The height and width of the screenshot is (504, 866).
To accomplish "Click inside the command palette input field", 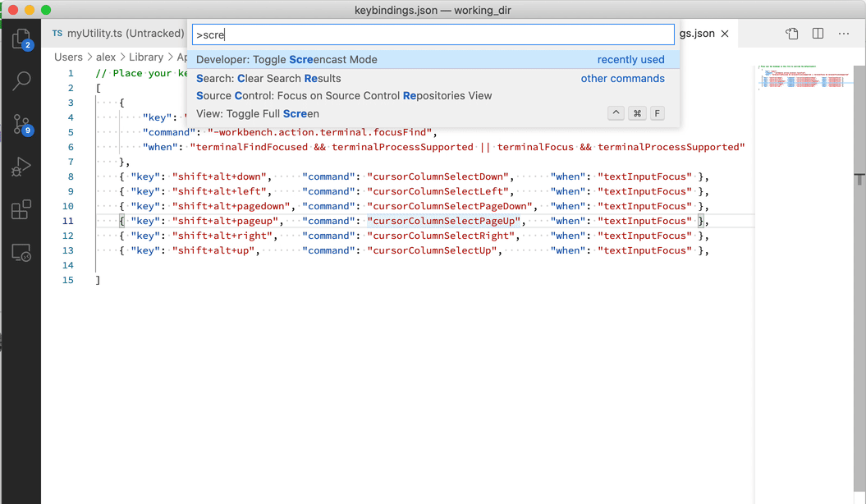I will [x=433, y=34].
